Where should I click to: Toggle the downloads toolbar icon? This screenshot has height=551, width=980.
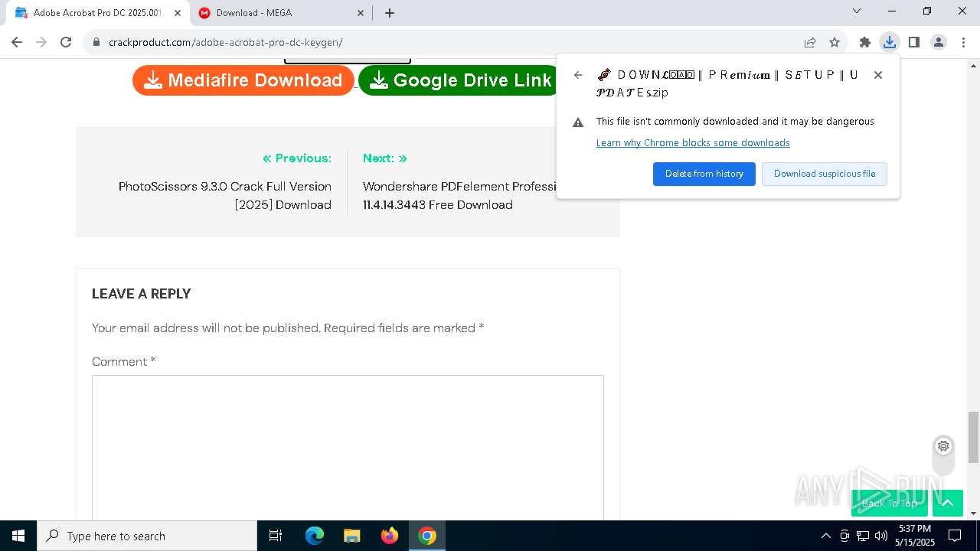pos(889,42)
